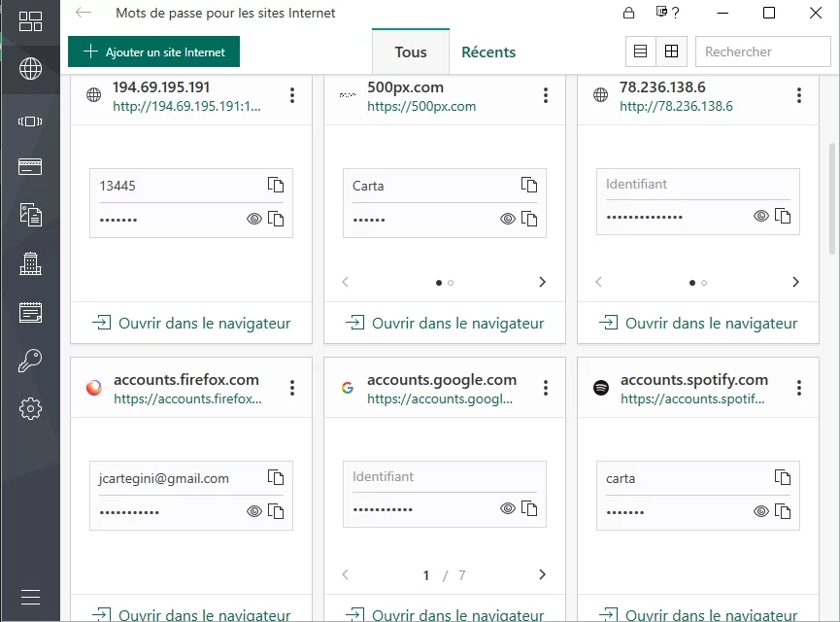Lock the vault with the padlock icon
This screenshot has height=622, width=840.
(629, 13)
